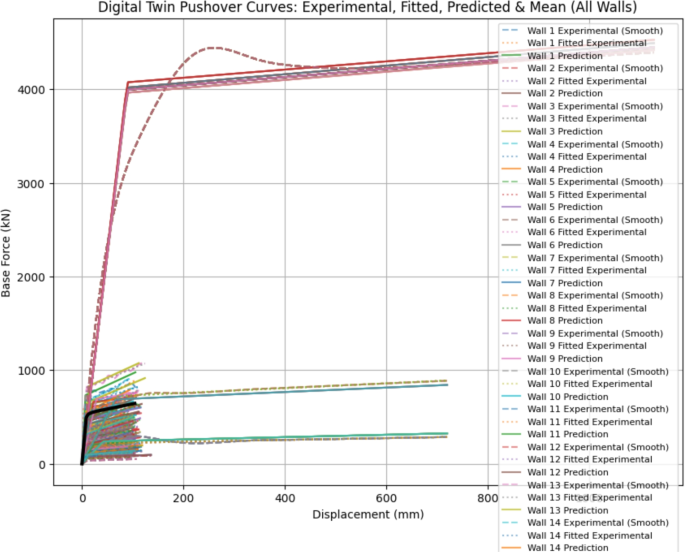Click the '1000' tick on the y-axis
Viewport: 685px width, 552px height.
[31, 371]
